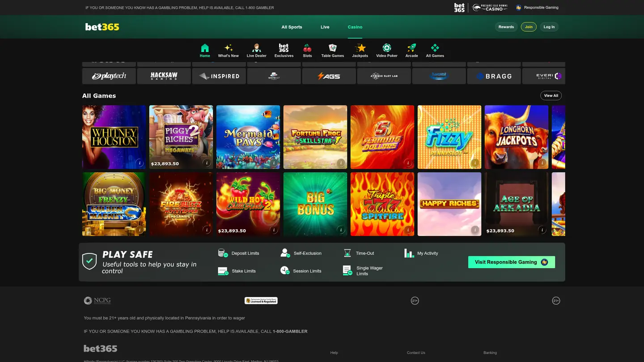Click the Rewards button
Image resolution: width=644 pixels, height=362 pixels.
click(506, 27)
